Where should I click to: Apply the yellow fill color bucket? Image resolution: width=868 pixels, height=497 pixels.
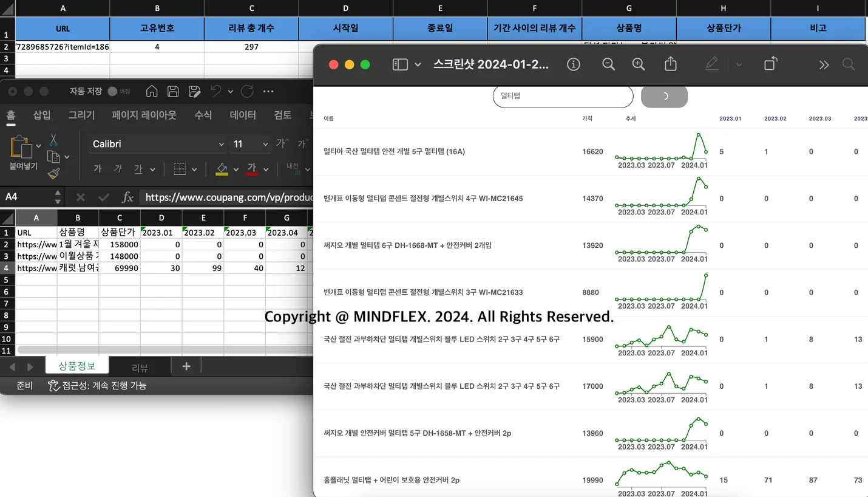tap(222, 169)
